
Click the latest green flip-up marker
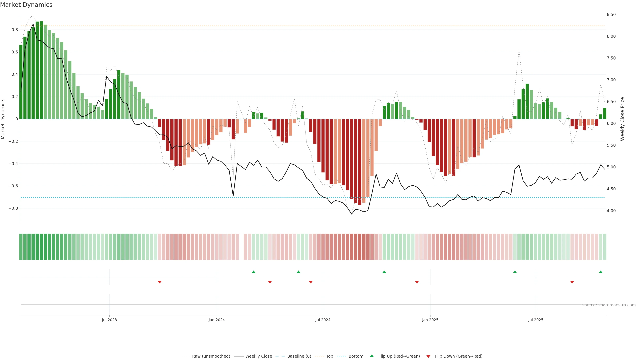click(601, 272)
